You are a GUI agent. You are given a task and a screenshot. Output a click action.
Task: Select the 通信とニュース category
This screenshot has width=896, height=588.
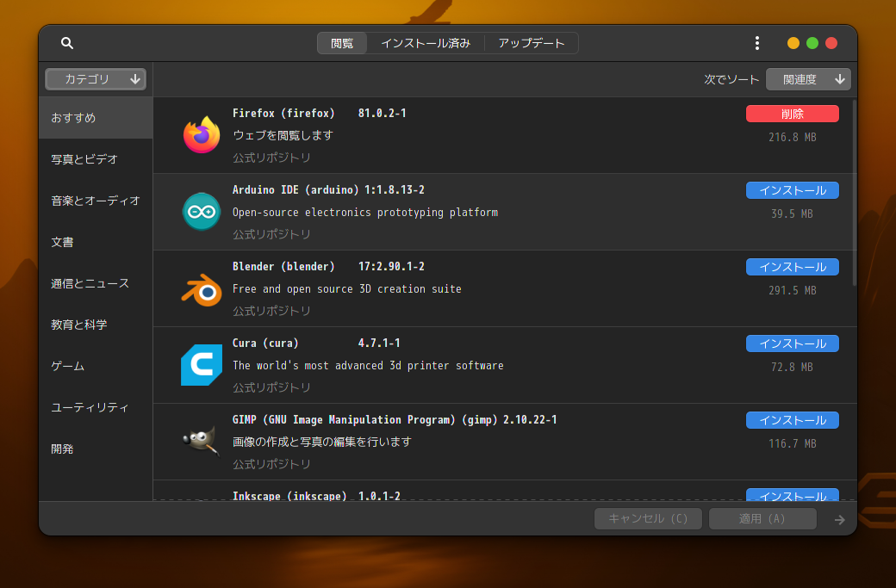click(96, 283)
